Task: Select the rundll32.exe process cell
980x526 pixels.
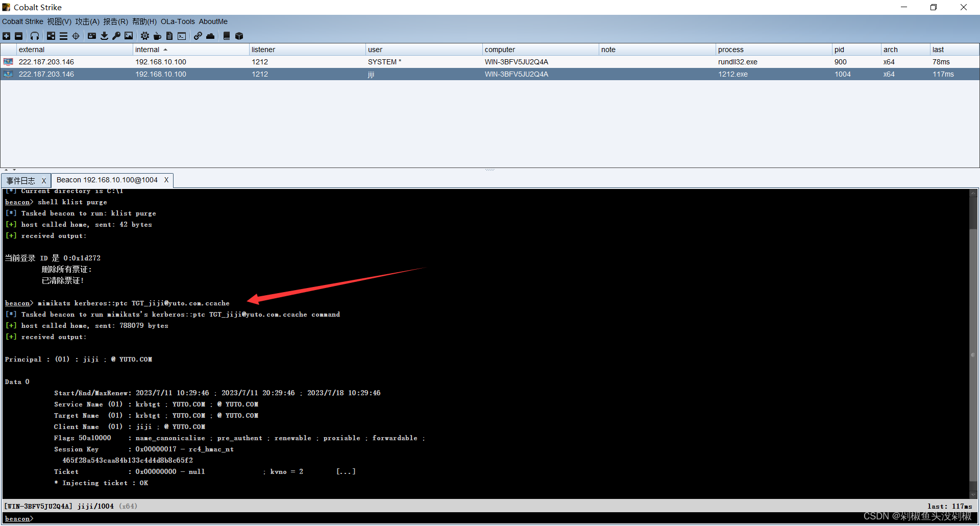Action: coord(774,62)
